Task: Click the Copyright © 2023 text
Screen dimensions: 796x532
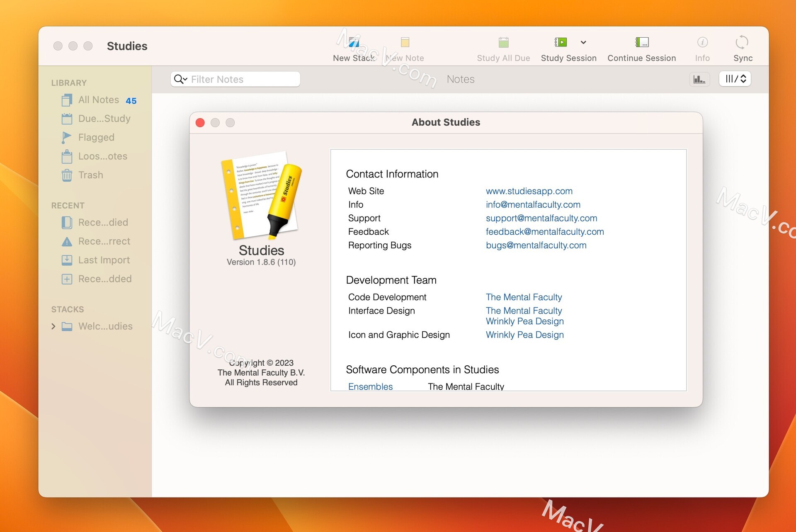Action: (x=261, y=363)
